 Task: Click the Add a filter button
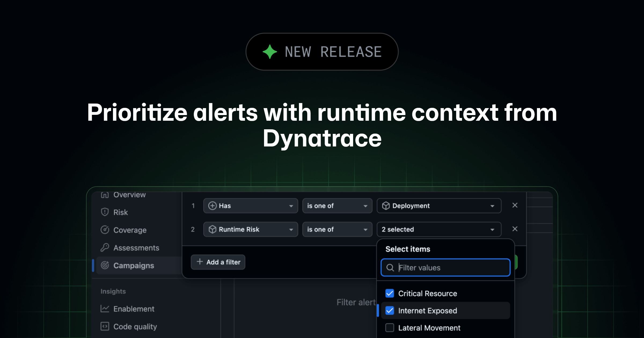(218, 262)
